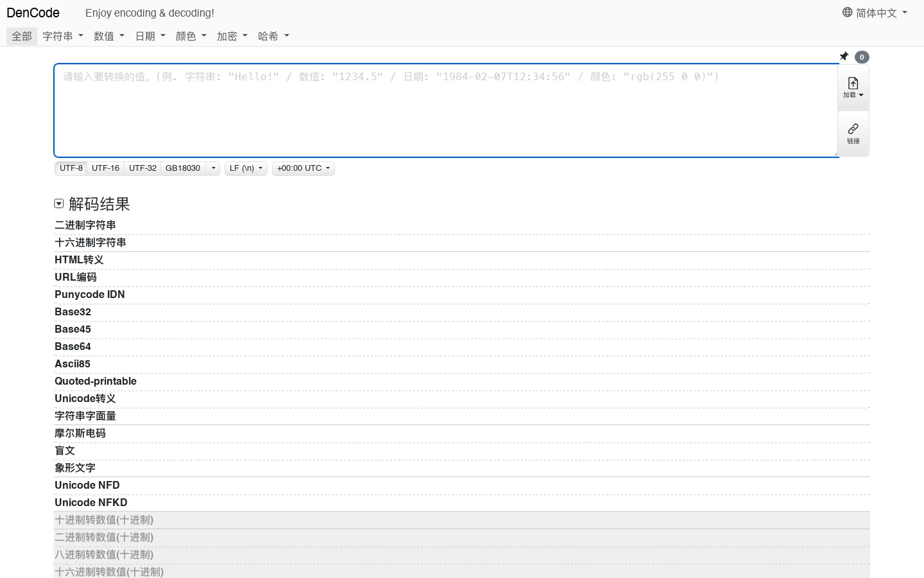
Task: Click the 摩尔斯电码 result row
Action: (462, 433)
